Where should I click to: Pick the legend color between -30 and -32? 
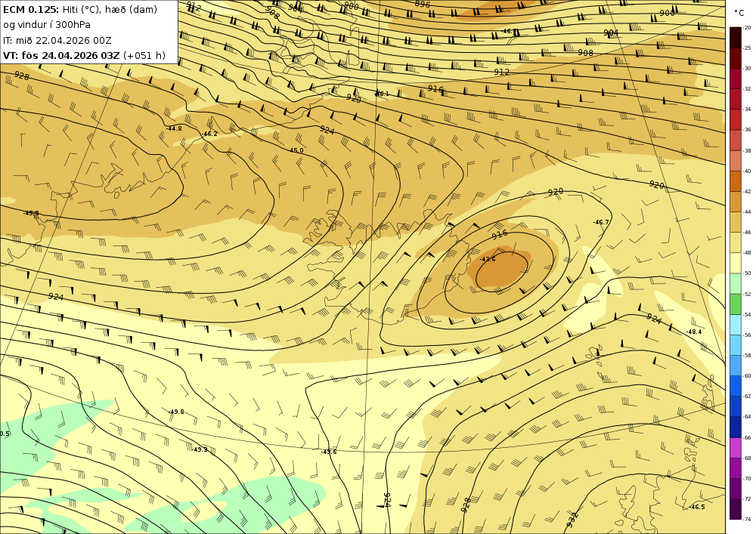[736, 79]
